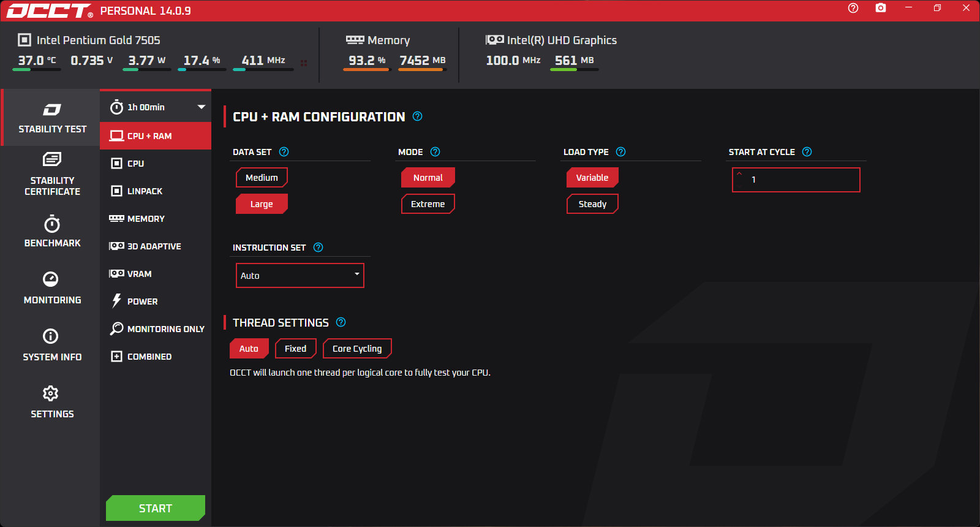The image size is (980, 527).
Task: Decrease the Start at Cycle value
Action: 739,185
